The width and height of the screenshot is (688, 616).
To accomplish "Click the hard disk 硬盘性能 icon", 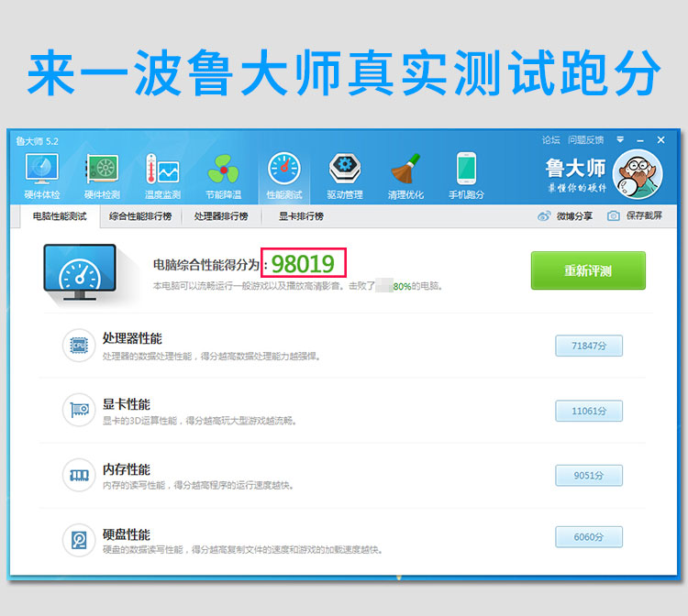I will (79, 540).
